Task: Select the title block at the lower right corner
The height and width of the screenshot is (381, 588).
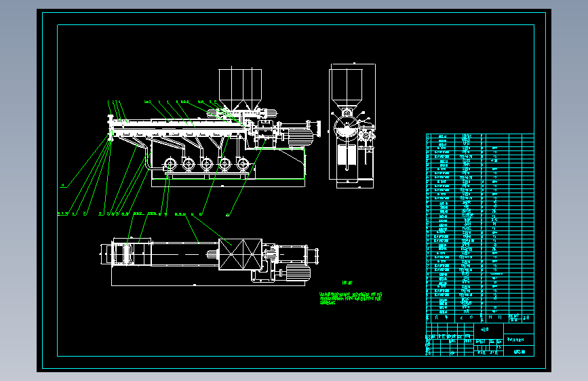Action: 480,340
